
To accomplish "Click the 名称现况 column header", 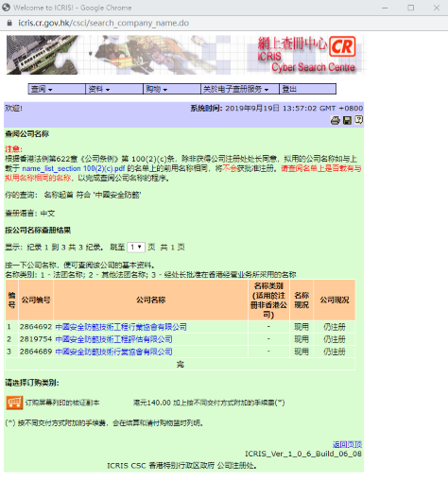I will pos(302,300).
